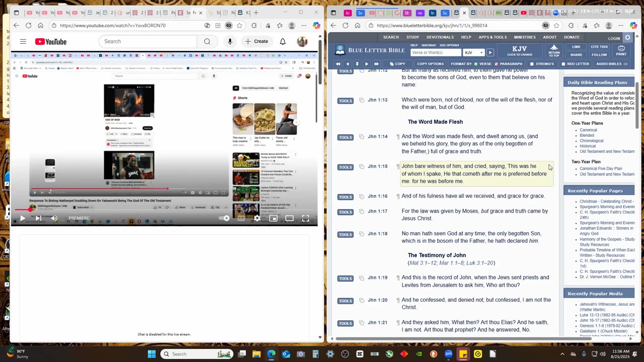The image size is (644, 362).
Task: Click the PRINT icon button
Action: [x=621, y=51]
